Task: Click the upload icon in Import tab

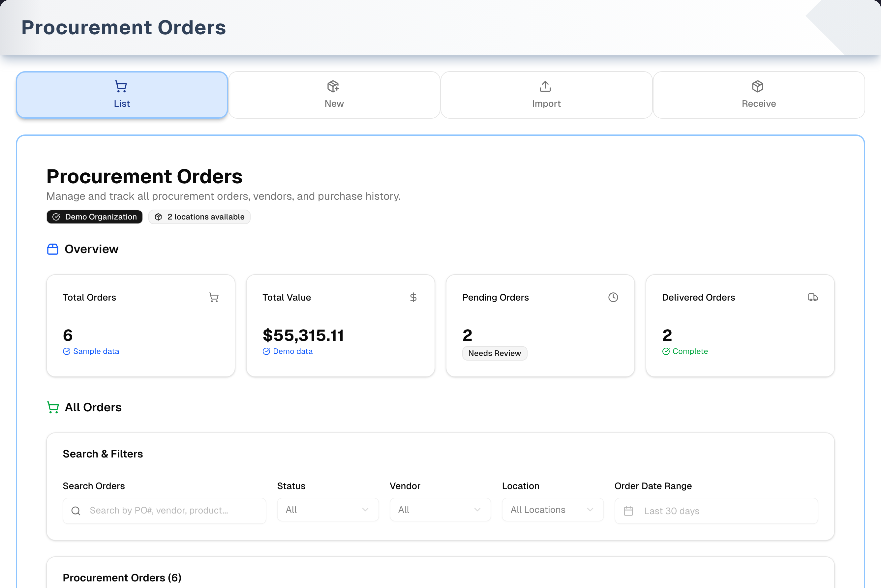Action: 545,87
